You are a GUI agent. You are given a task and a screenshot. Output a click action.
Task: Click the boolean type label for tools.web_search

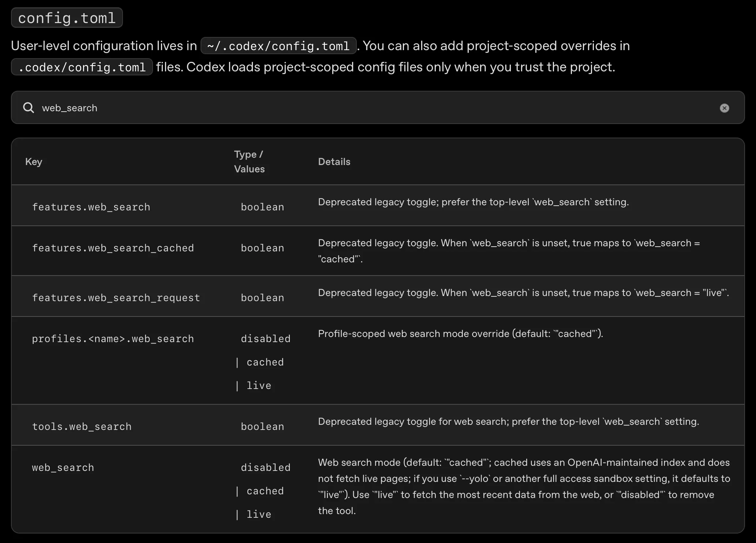(262, 426)
